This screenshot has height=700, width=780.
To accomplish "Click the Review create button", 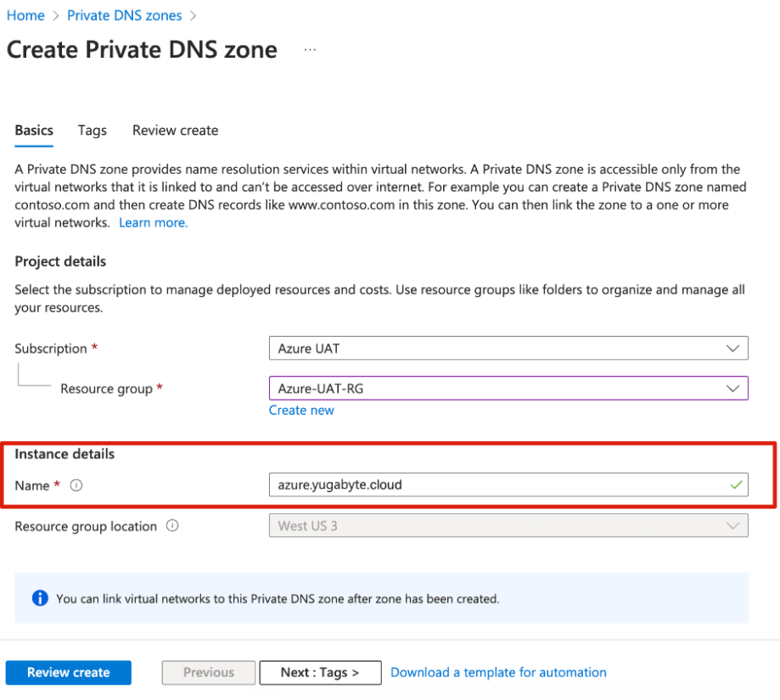I will coord(68,672).
